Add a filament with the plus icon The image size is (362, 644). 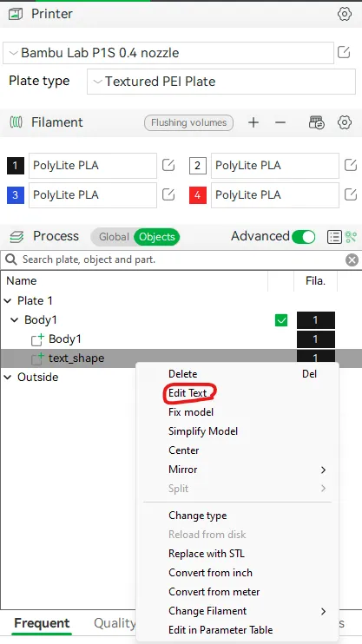click(253, 122)
